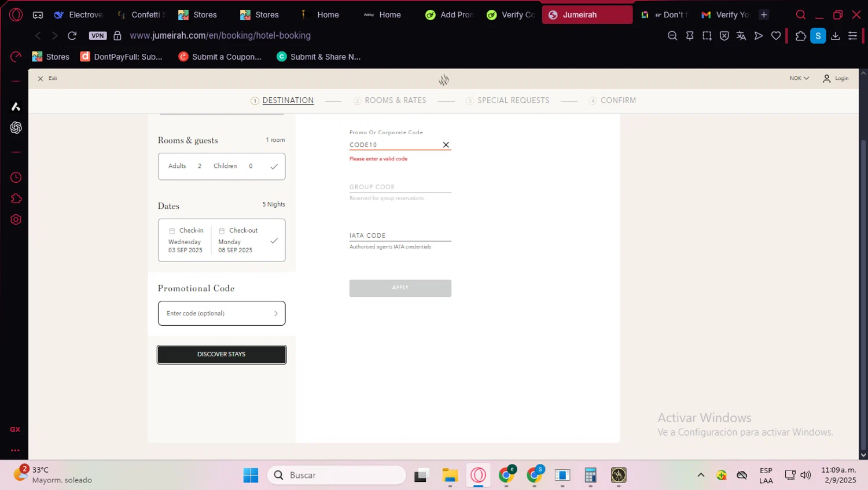
Task: Open the Windows Start menu
Action: tap(251, 476)
